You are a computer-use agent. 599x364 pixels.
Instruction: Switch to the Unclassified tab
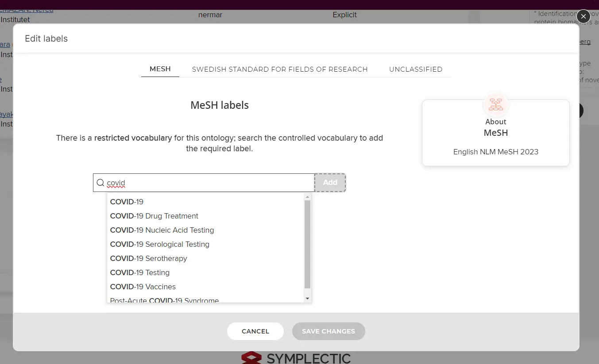[x=415, y=69]
